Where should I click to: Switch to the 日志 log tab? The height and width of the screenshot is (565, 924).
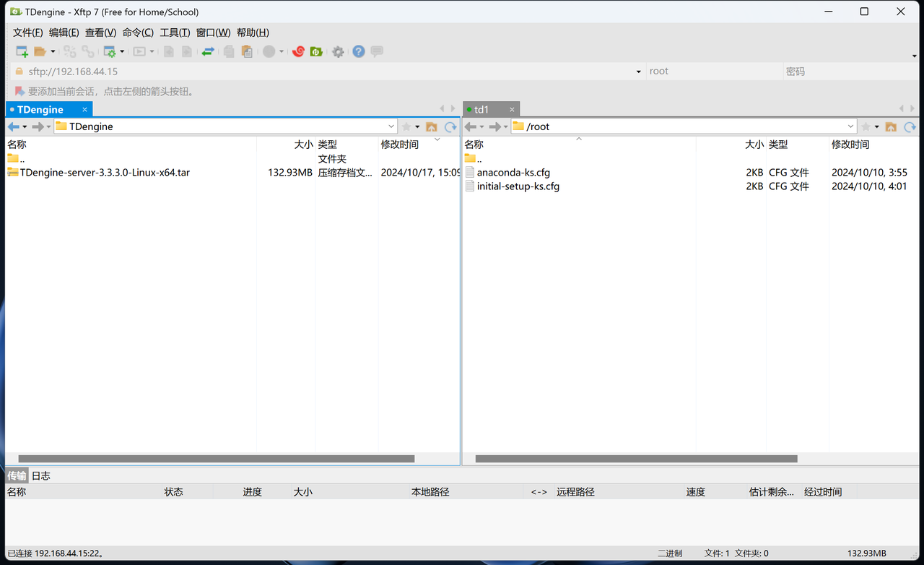(x=41, y=475)
